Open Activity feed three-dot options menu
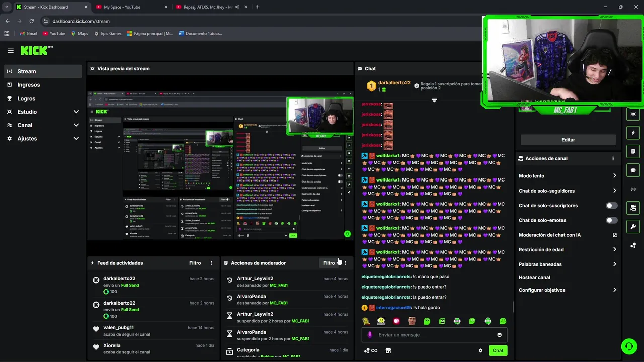 (x=211, y=263)
